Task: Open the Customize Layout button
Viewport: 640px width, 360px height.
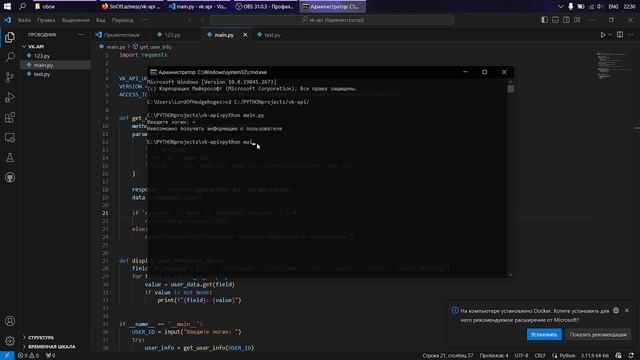Action: tap(577, 20)
